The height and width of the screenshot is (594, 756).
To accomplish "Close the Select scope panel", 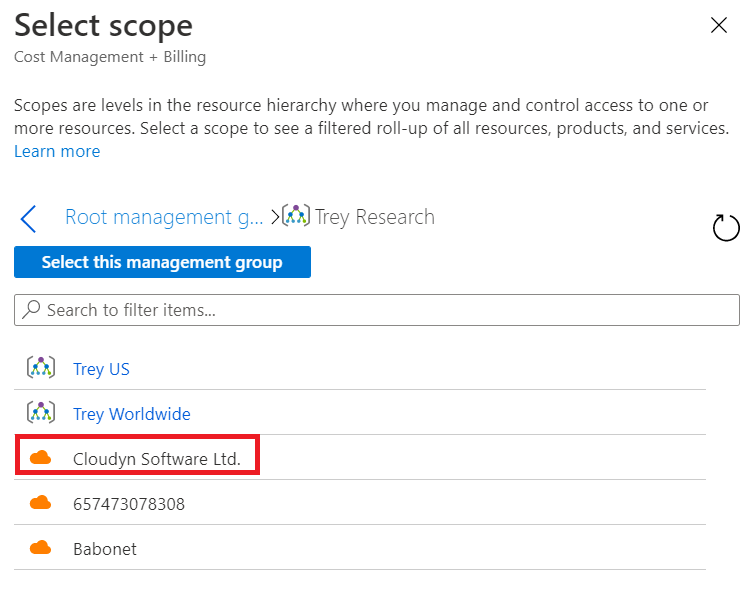I will [718, 26].
